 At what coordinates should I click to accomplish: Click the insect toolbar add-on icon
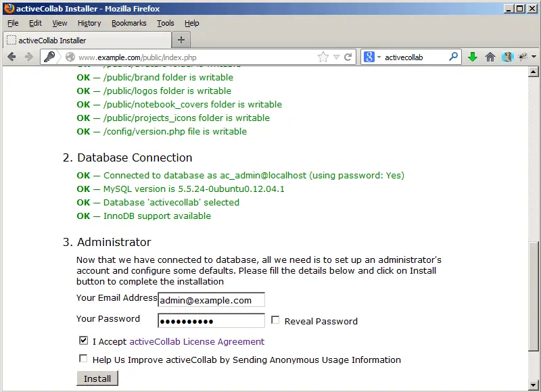click(523, 57)
